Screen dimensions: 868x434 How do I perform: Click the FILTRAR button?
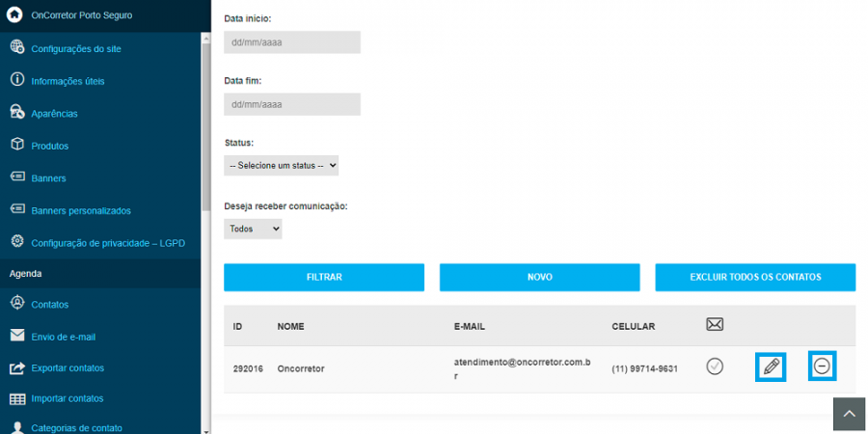tap(324, 277)
